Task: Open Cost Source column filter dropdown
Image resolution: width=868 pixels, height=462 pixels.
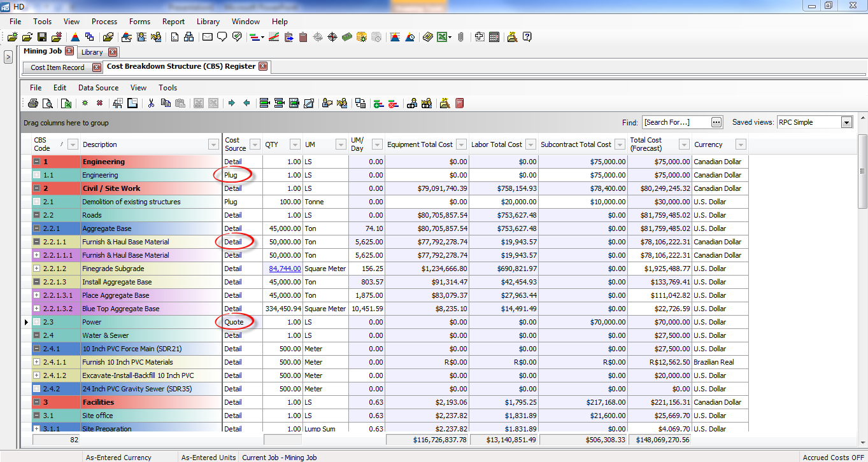Action: click(255, 144)
